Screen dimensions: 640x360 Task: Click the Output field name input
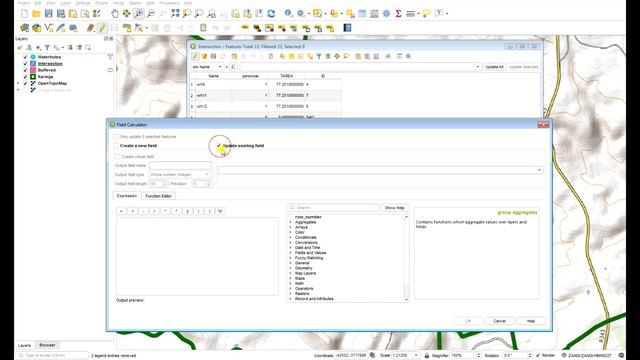coord(180,166)
